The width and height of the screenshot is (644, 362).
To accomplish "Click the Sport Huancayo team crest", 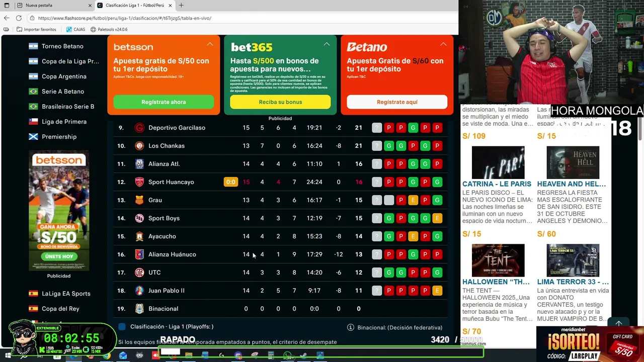I will [x=139, y=182].
